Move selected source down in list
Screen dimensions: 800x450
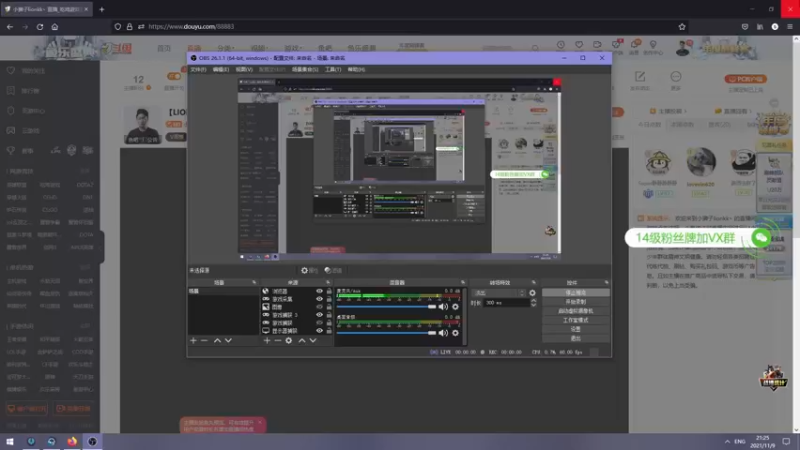pos(313,340)
